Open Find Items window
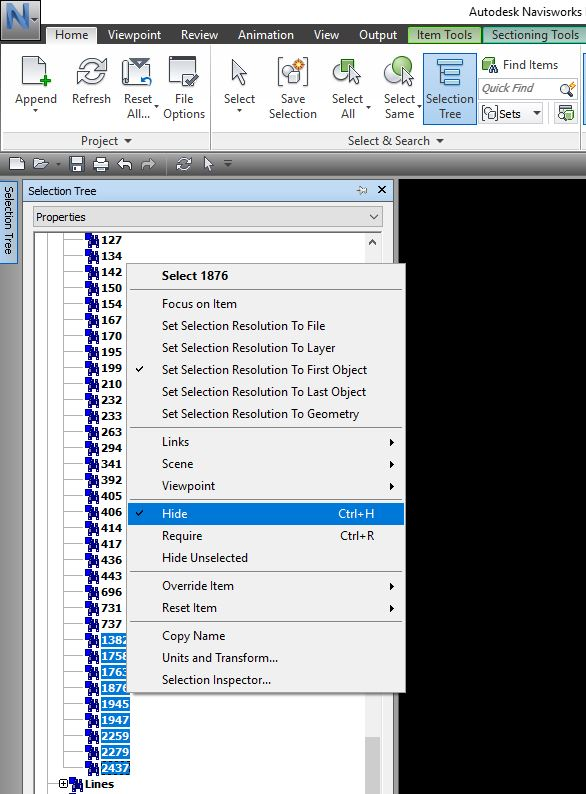Screen dimensions: 586x794 pos(521,65)
